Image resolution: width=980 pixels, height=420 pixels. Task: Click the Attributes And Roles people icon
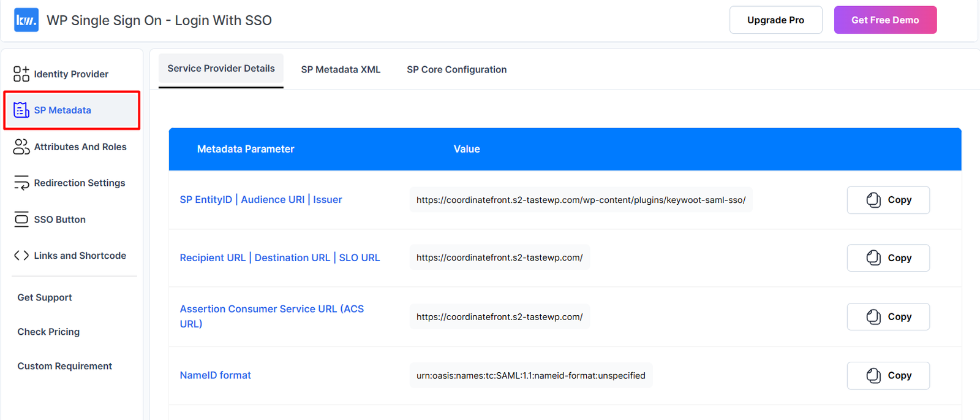pos(21,147)
